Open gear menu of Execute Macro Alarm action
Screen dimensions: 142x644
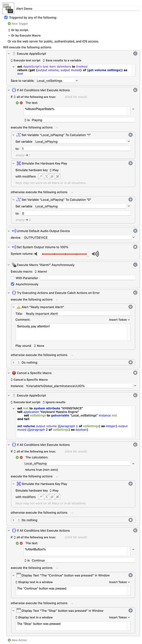tap(135, 265)
